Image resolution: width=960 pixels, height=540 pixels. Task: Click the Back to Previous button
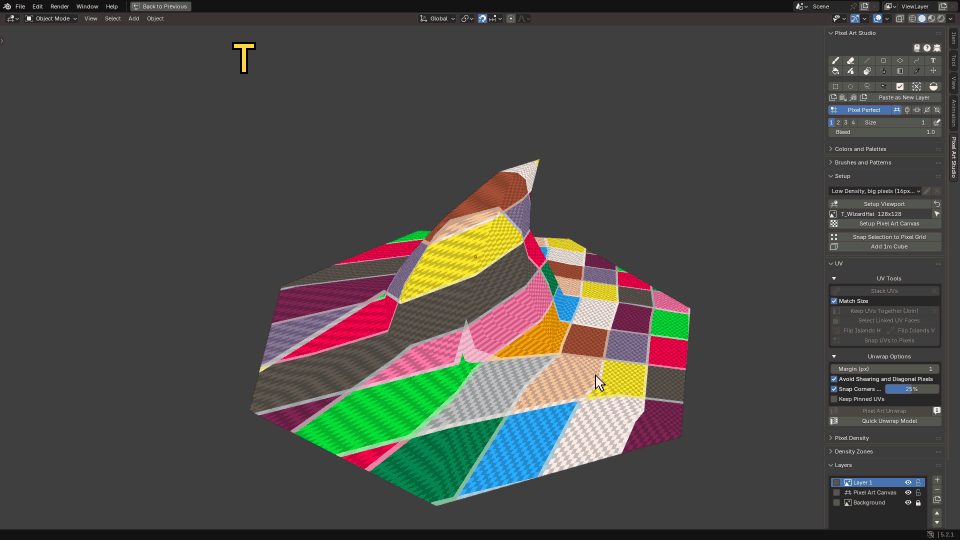click(x=160, y=6)
